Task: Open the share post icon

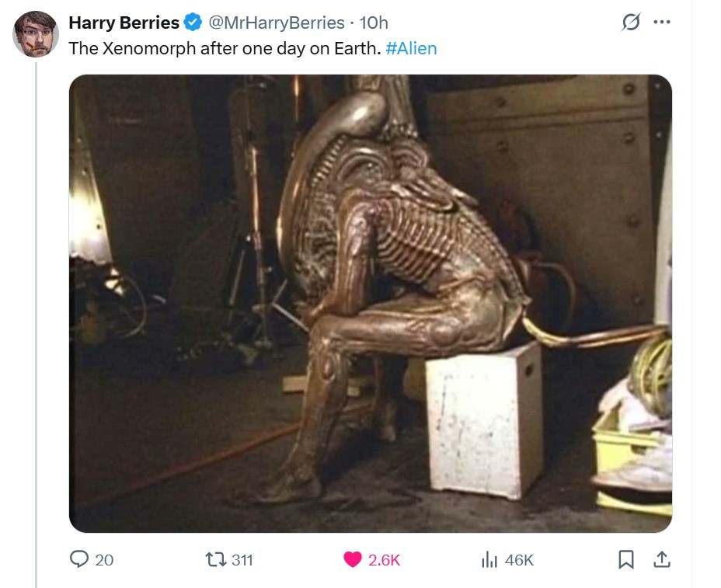Action: click(662, 559)
